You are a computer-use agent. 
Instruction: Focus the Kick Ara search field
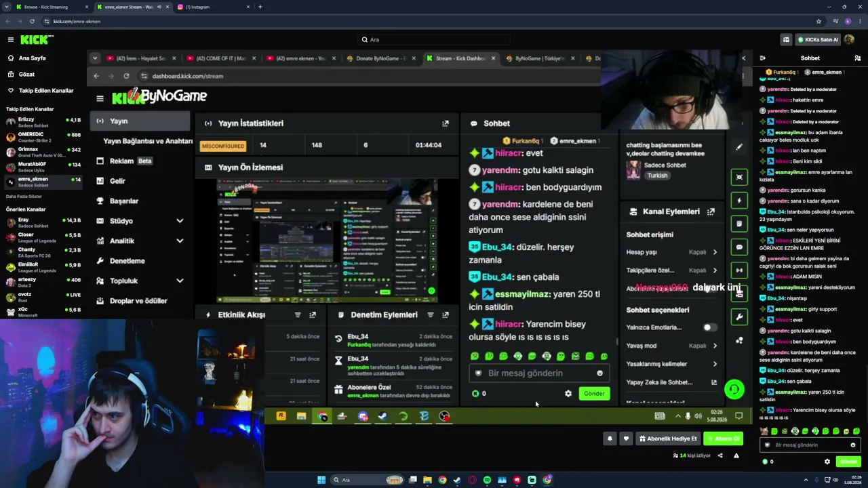[x=434, y=40]
